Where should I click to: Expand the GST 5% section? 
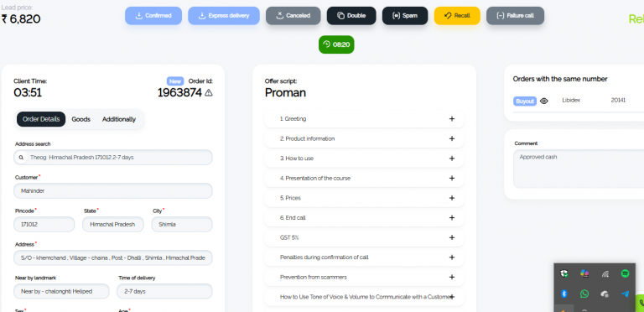pos(365,237)
